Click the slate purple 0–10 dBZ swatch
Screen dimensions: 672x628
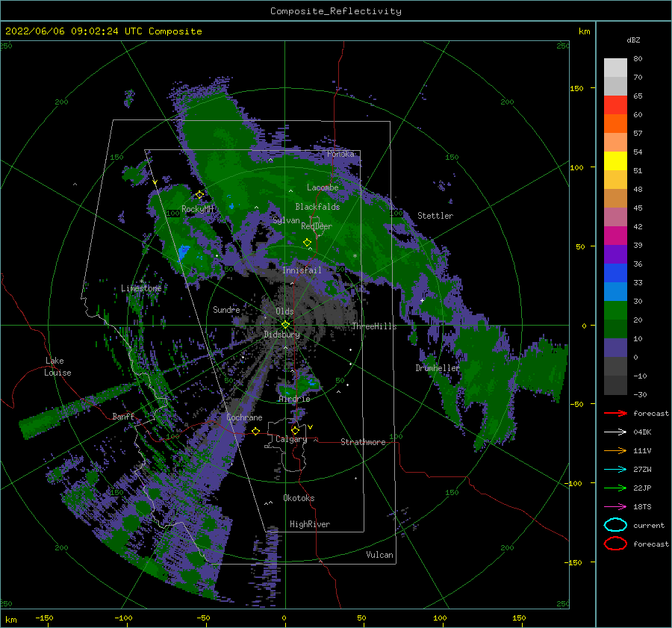(x=615, y=348)
